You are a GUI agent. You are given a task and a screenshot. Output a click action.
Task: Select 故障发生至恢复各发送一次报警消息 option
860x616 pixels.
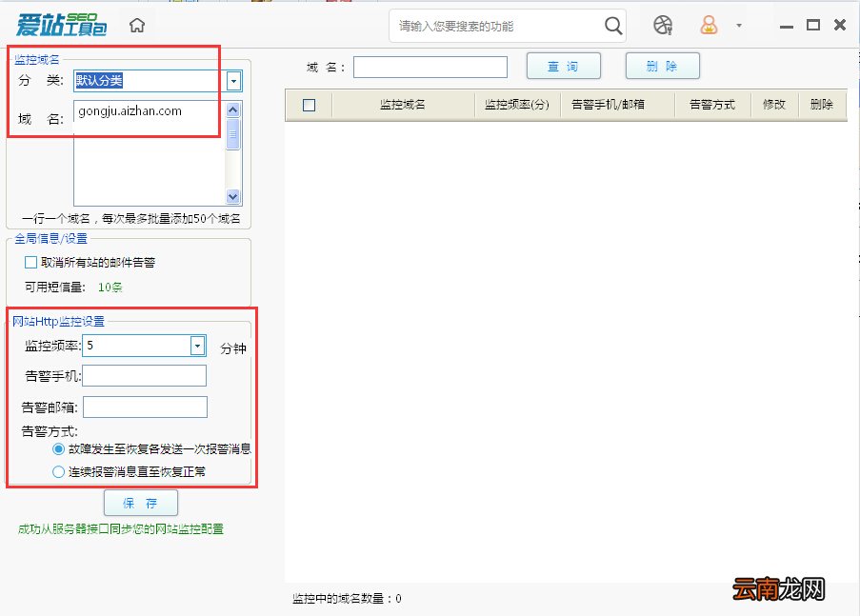click(58, 449)
